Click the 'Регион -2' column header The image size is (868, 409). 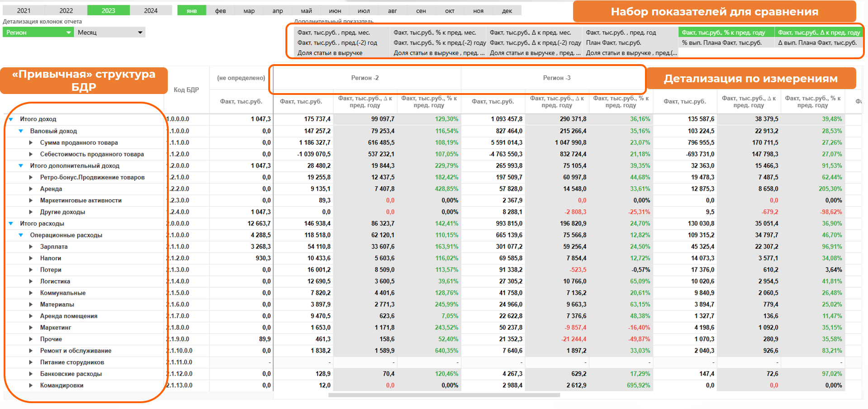(x=365, y=78)
